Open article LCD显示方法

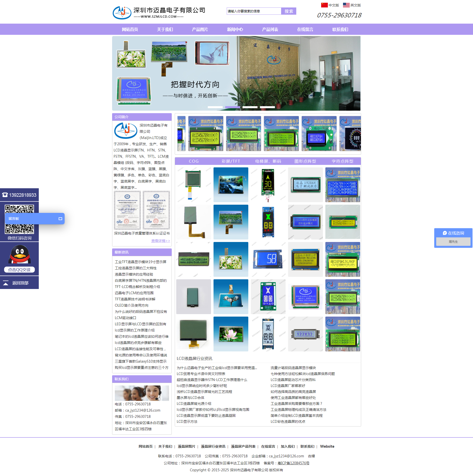point(187,422)
